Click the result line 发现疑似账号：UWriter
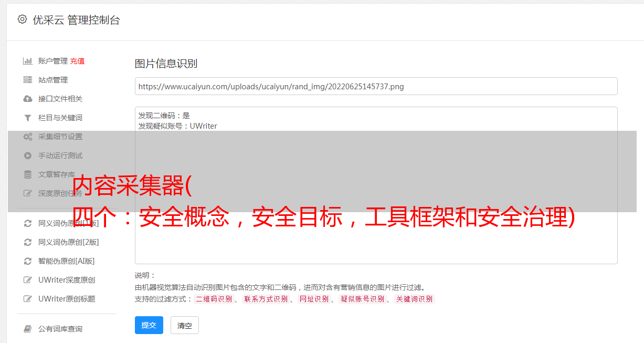This screenshot has height=343, width=644. (177, 126)
